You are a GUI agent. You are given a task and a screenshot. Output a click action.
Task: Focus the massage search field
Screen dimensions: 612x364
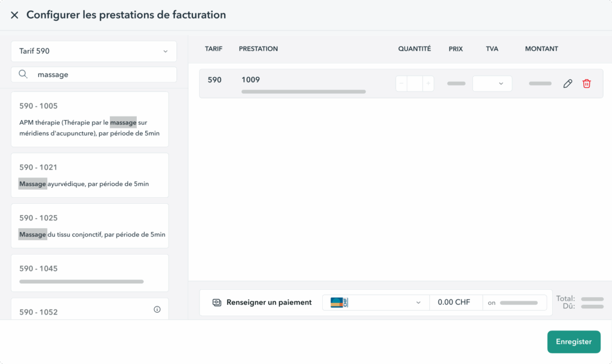click(x=94, y=75)
